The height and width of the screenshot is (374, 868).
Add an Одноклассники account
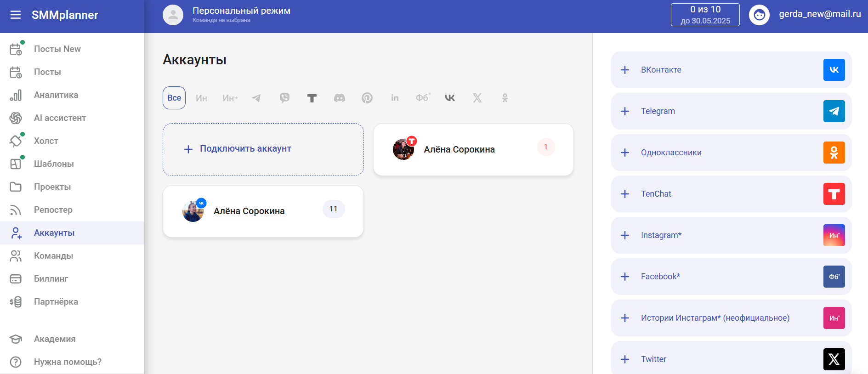[x=731, y=153]
